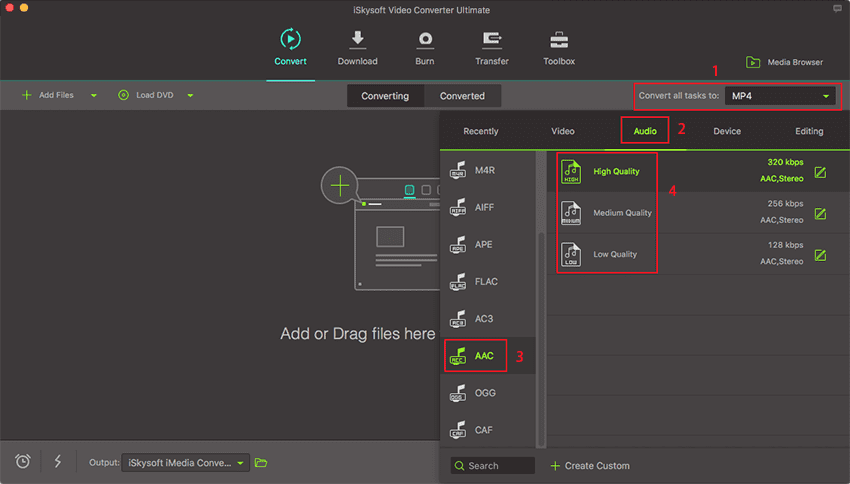850x484 pixels.
Task: Select the FLAC format in list
Action: pos(486,282)
